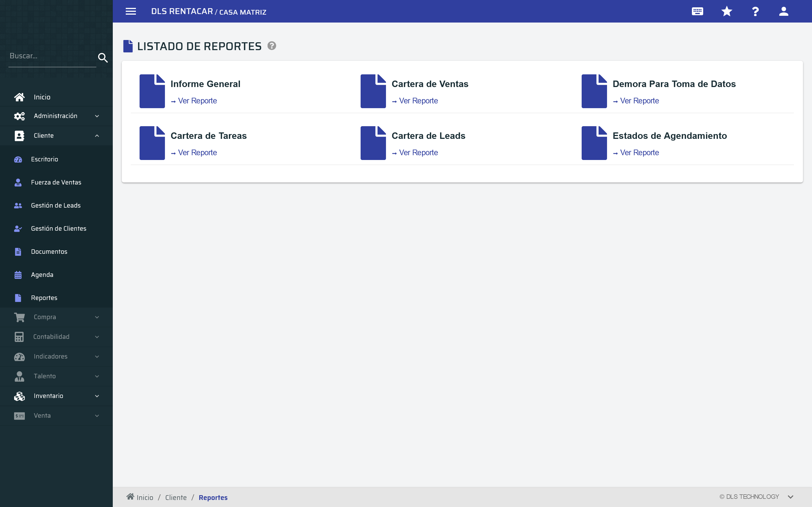This screenshot has width=812, height=507.
Task: Open Ver Reporte for Estados de Agendamiento
Action: click(639, 153)
